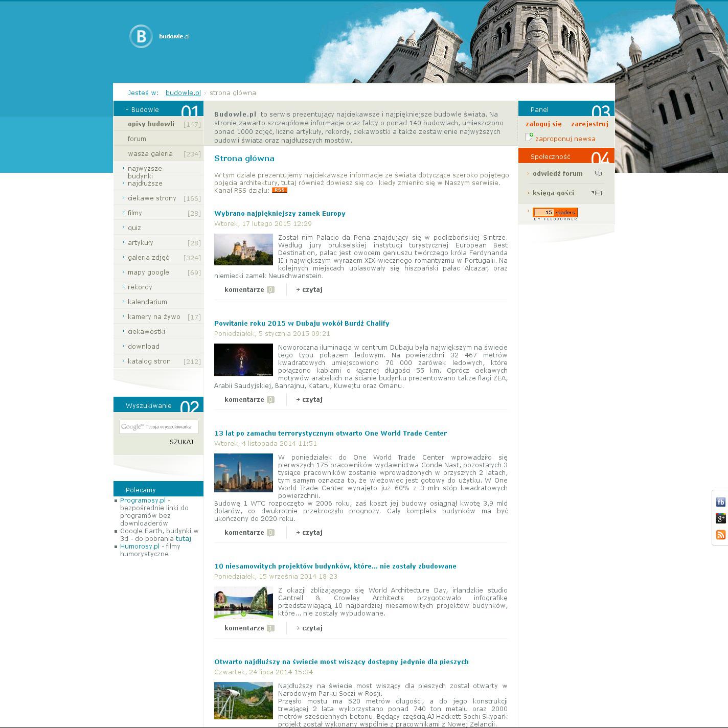Click the FeedBurner 15 readers badge
Viewport: 728px width, 728px height.
click(555, 213)
